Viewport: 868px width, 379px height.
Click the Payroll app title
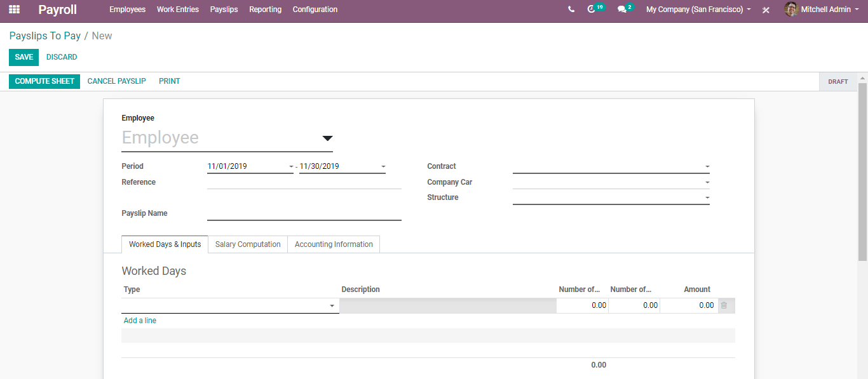click(57, 10)
